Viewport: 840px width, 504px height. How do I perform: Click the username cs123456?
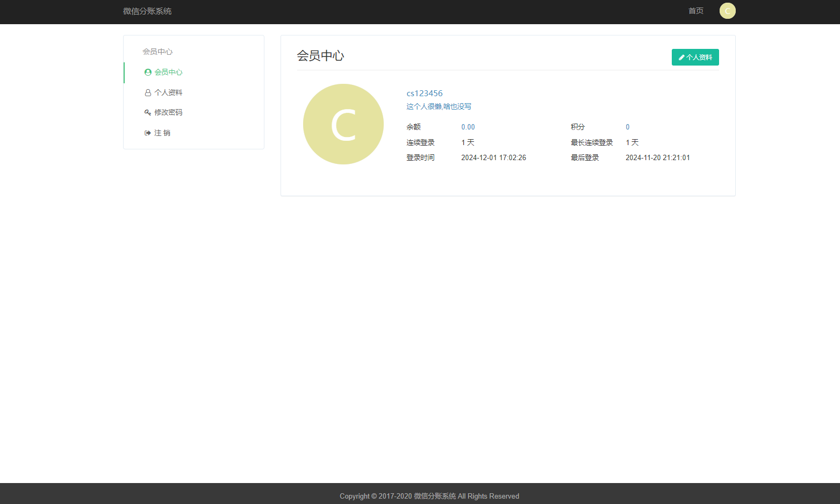(x=425, y=93)
